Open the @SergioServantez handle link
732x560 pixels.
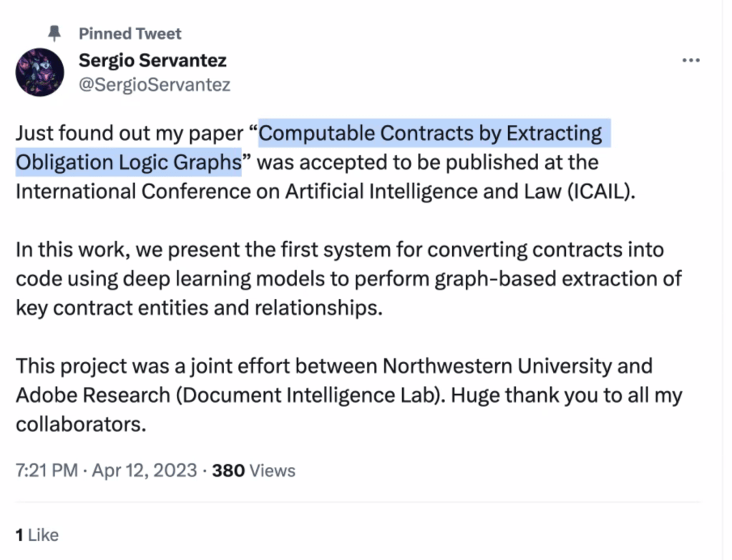[x=155, y=85]
